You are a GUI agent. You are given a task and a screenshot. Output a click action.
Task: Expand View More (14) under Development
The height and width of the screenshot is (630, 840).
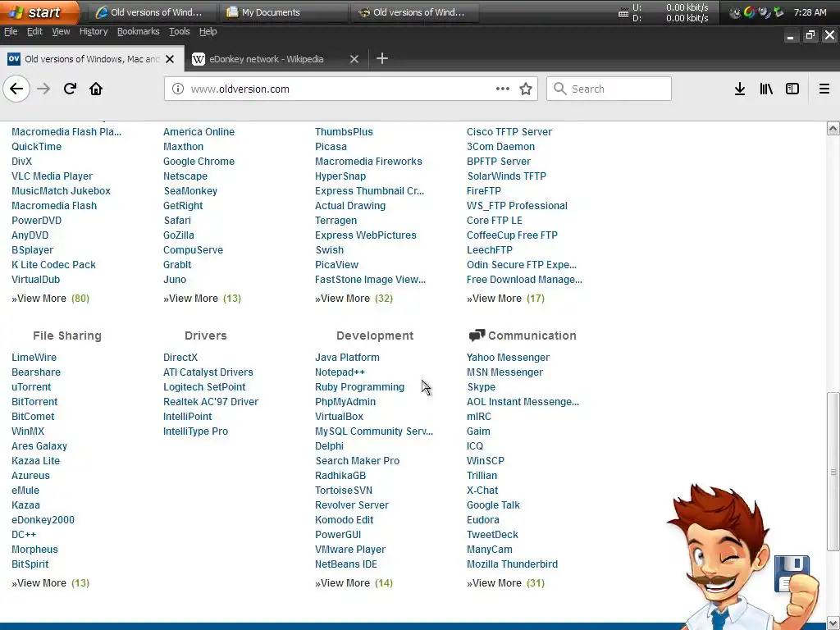click(x=354, y=583)
